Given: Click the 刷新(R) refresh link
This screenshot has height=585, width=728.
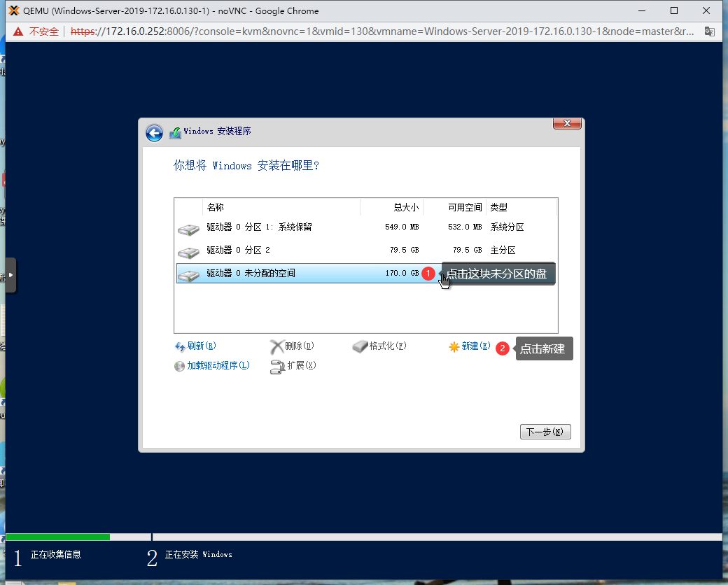Looking at the screenshot, I should [x=202, y=346].
